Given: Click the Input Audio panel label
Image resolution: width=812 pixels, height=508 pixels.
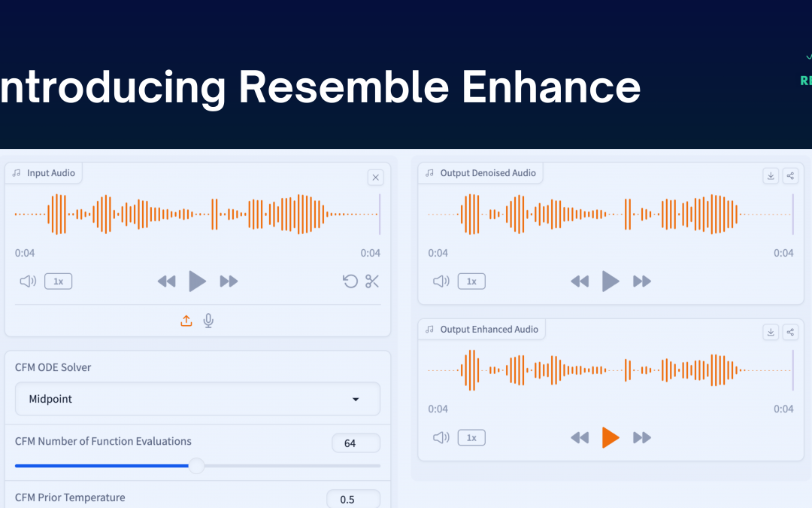Looking at the screenshot, I should click(x=51, y=173).
